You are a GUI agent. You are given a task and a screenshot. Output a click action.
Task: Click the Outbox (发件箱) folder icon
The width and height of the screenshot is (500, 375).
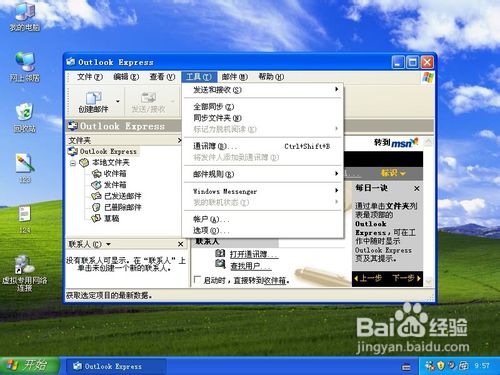[x=96, y=185]
